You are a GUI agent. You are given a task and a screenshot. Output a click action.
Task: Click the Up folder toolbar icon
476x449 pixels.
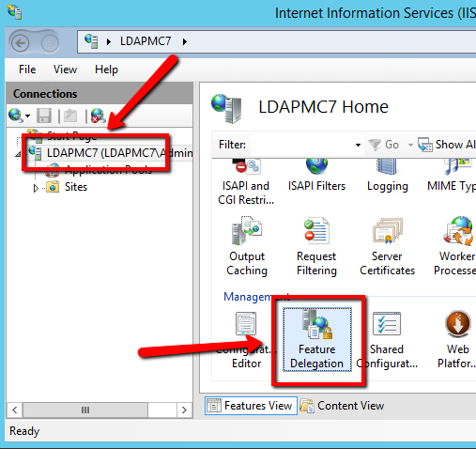coord(70,116)
